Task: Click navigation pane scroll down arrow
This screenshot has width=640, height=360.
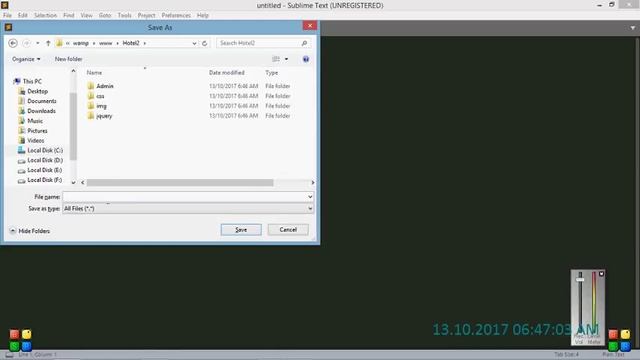Action: (x=73, y=182)
